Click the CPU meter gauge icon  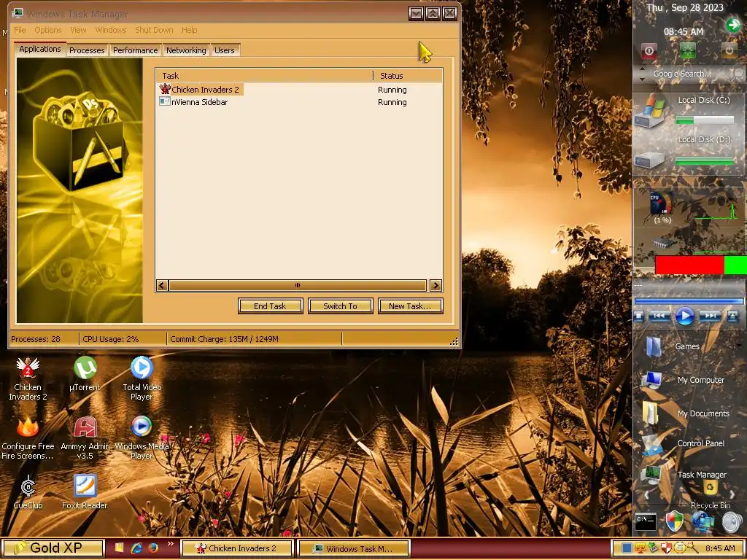(661, 203)
